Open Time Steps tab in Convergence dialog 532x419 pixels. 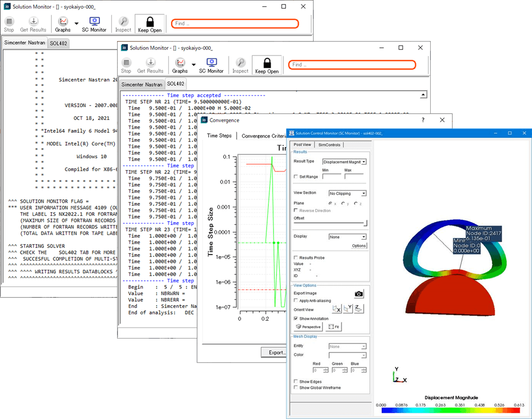click(219, 136)
